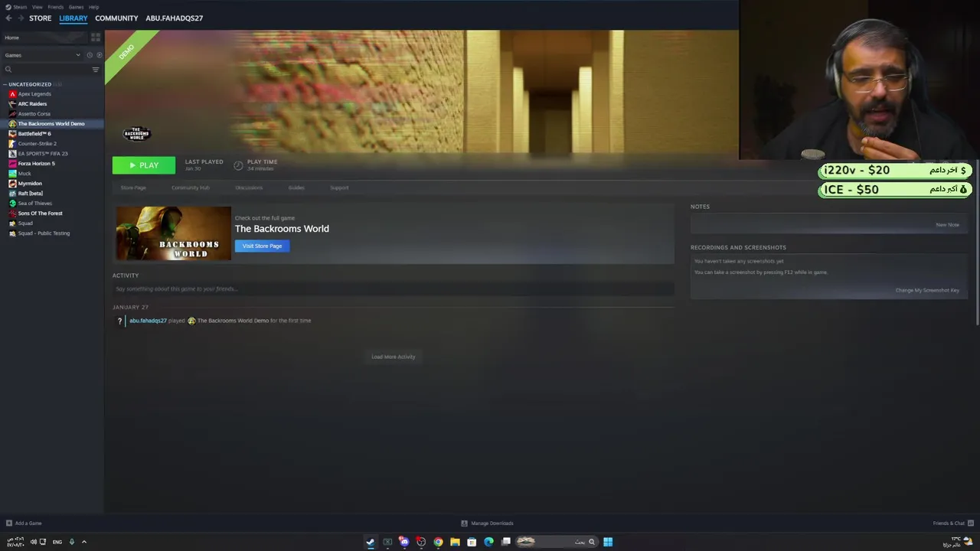Image resolution: width=980 pixels, height=551 pixels.
Task: Open the Games menu
Action: (76, 7)
